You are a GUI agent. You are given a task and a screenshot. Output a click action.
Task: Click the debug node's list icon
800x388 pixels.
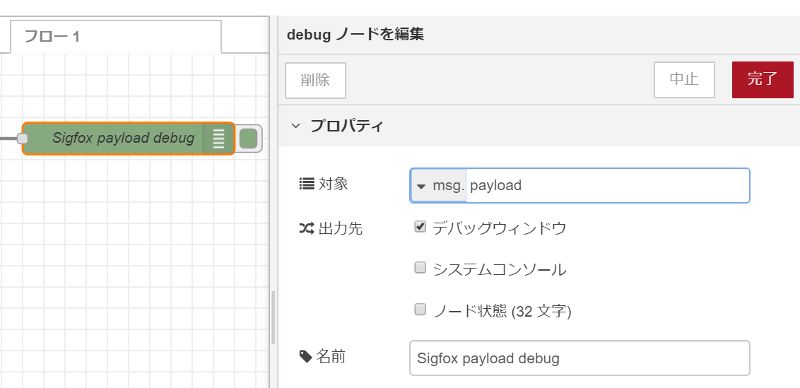218,138
